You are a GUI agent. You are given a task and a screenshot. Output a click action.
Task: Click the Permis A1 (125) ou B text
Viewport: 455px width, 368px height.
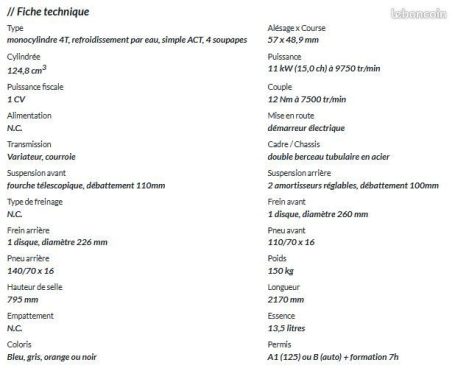coord(333,357)
